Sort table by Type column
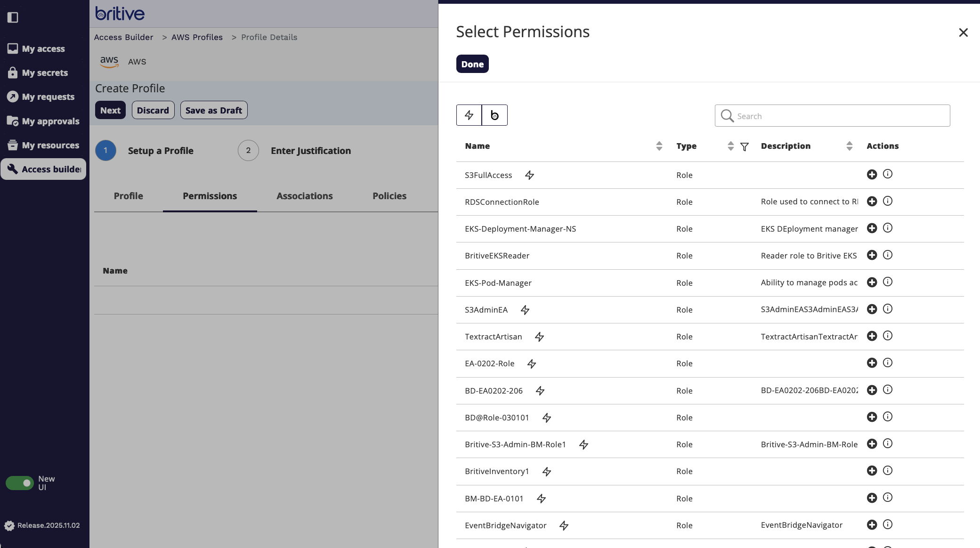The width and height of the screenshot is (980, 548). (730, 146)
